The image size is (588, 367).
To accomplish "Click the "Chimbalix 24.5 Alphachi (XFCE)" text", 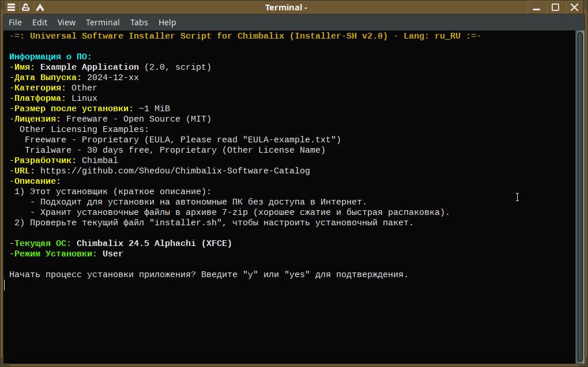I will 154,244.
